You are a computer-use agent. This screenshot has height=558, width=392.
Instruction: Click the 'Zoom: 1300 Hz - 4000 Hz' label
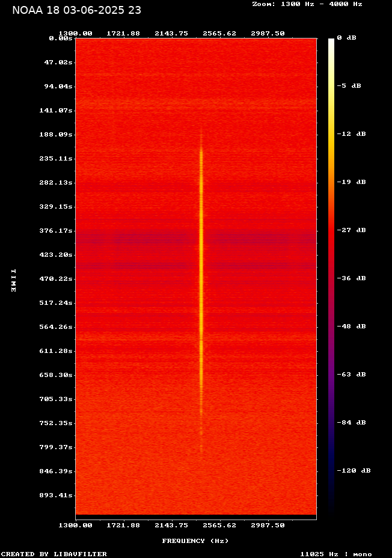tap(307, 4)
